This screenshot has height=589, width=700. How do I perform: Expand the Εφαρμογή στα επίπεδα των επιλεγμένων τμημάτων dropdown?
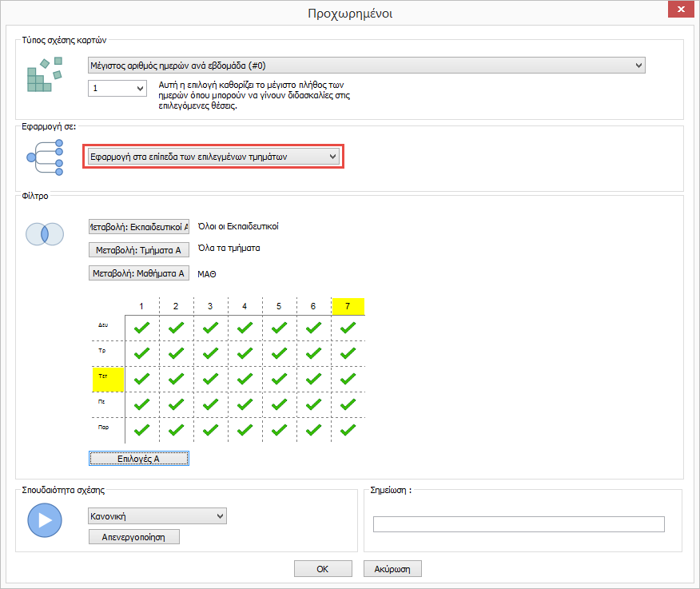point(213,157)
